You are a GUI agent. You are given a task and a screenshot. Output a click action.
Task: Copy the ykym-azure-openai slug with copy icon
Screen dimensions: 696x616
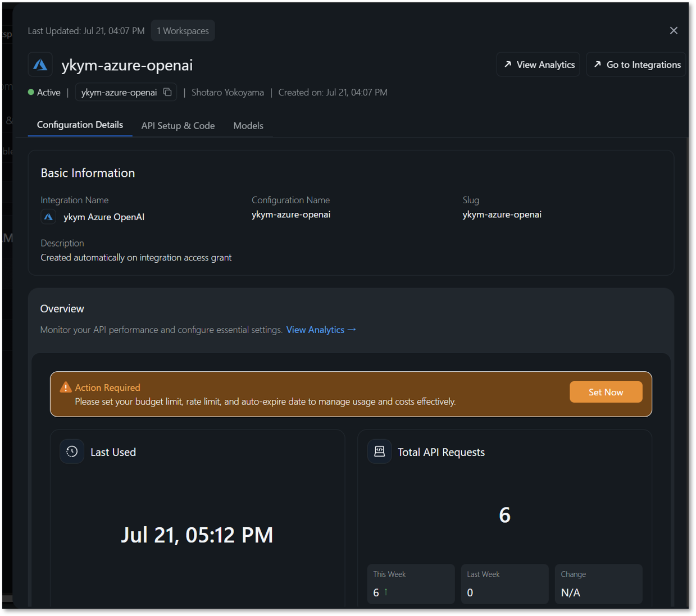[167, 92]
